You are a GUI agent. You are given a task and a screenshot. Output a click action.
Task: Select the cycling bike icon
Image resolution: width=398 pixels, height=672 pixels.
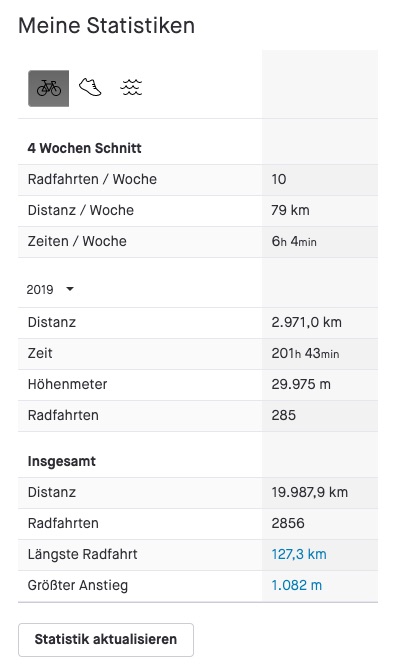tap(48, 88)
